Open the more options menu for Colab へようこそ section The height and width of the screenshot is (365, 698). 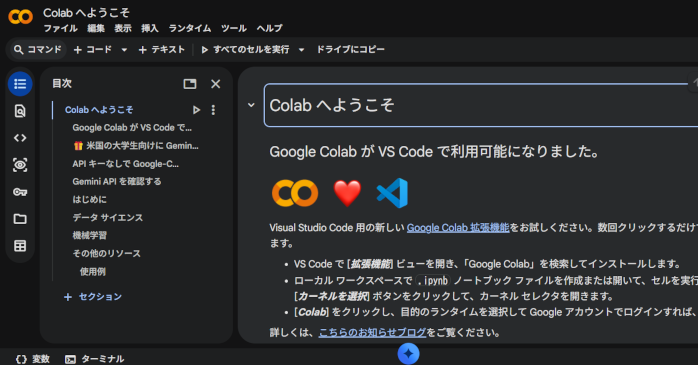tap(213, 110)
